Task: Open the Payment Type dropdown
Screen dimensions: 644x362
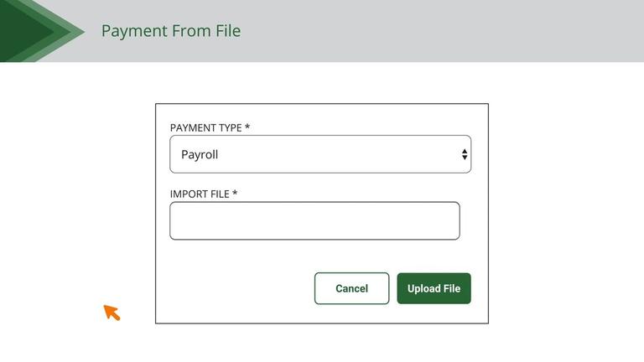Action: (319, 154)
